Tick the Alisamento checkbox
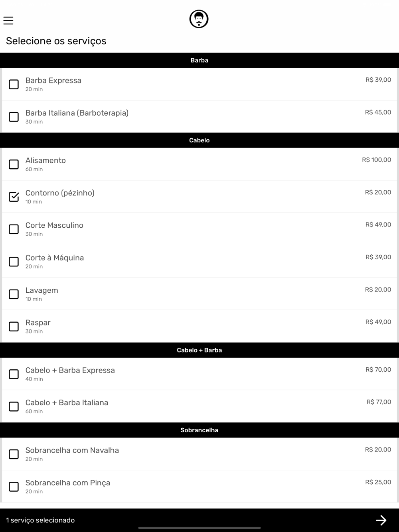Viewport: 399px width, 532px height. pyautogui.click(x=14, y=164)
